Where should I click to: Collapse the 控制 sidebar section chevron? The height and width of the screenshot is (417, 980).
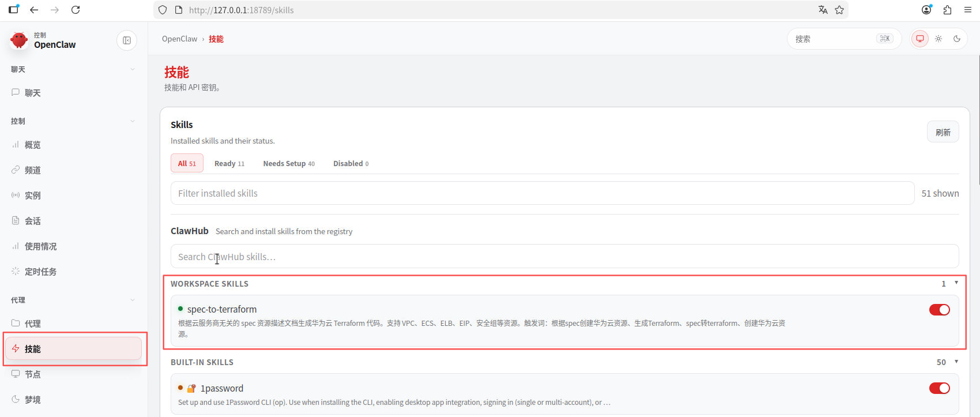133,121
